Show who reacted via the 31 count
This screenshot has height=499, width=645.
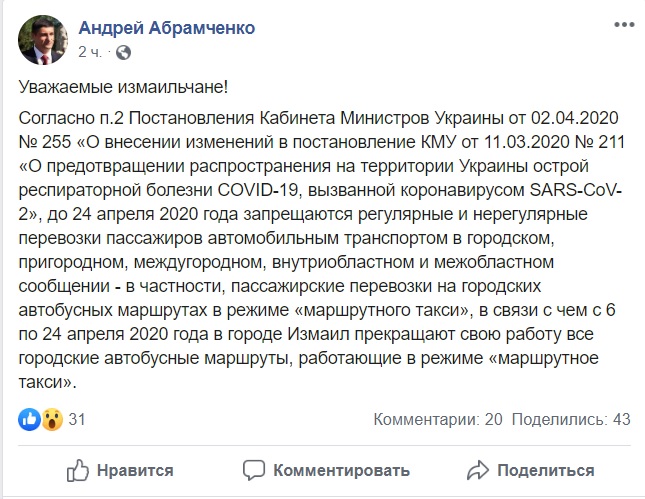77,420
